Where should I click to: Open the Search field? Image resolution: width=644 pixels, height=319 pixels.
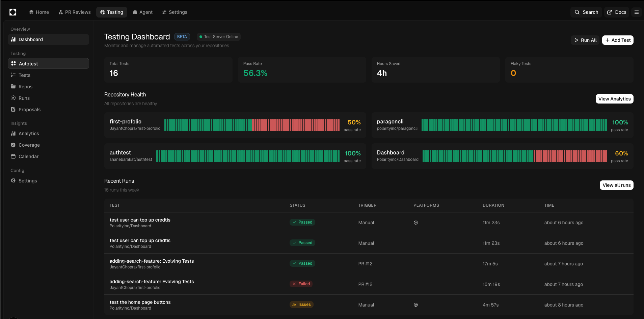586,12
